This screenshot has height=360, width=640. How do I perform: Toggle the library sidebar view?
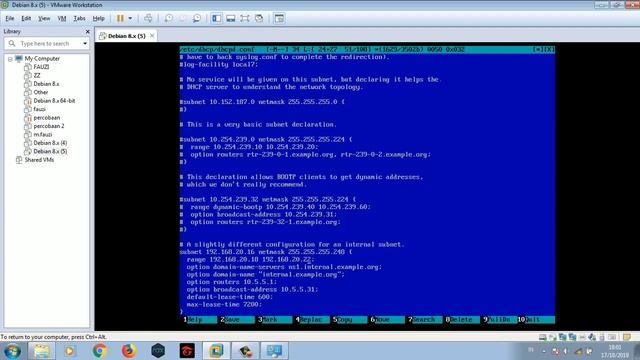click(x=216, y=18)
